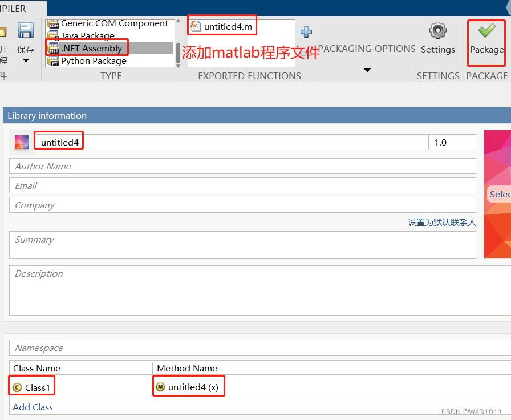Open the Settings gear icon
Image resolution: width=511 pixels, height=420 pixels.
coord(437,31)
